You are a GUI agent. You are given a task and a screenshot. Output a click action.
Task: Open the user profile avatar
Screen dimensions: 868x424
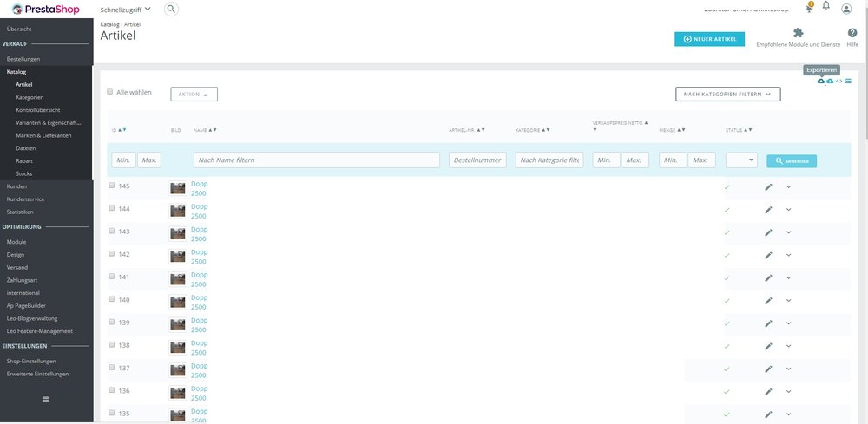point(846,9)
